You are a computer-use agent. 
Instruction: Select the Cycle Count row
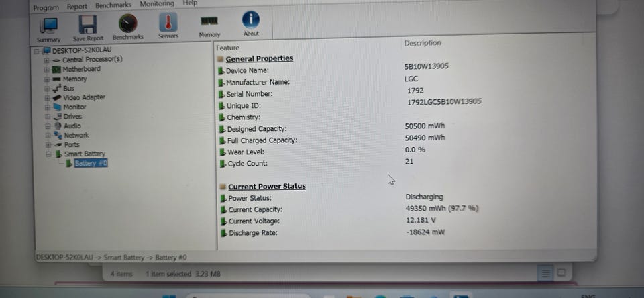(x=407, y=163)
